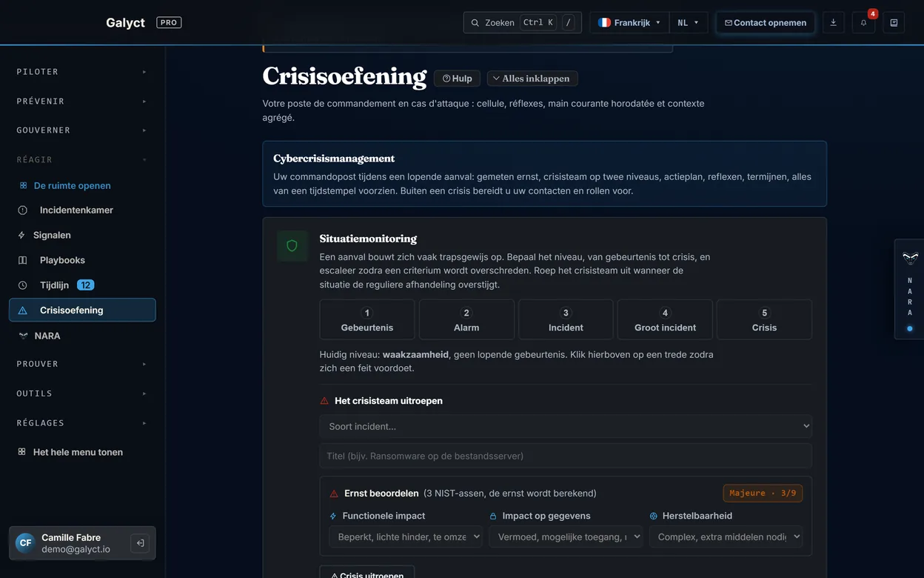Screen dimensions: 924x578
Task: Expand the RÉGLAGES sidebar section
Action: click(82, 422)
